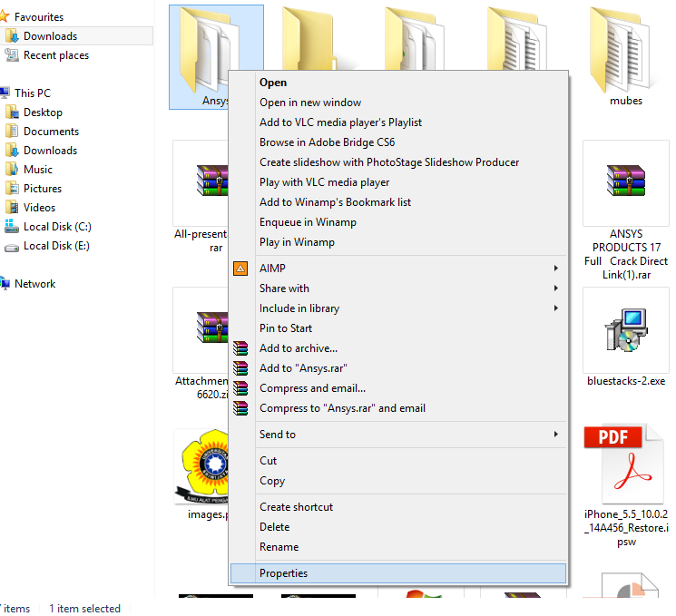Viewport: 676px width, 616px height.
Task: Open Downloads under Favourites
Action: 76,36
